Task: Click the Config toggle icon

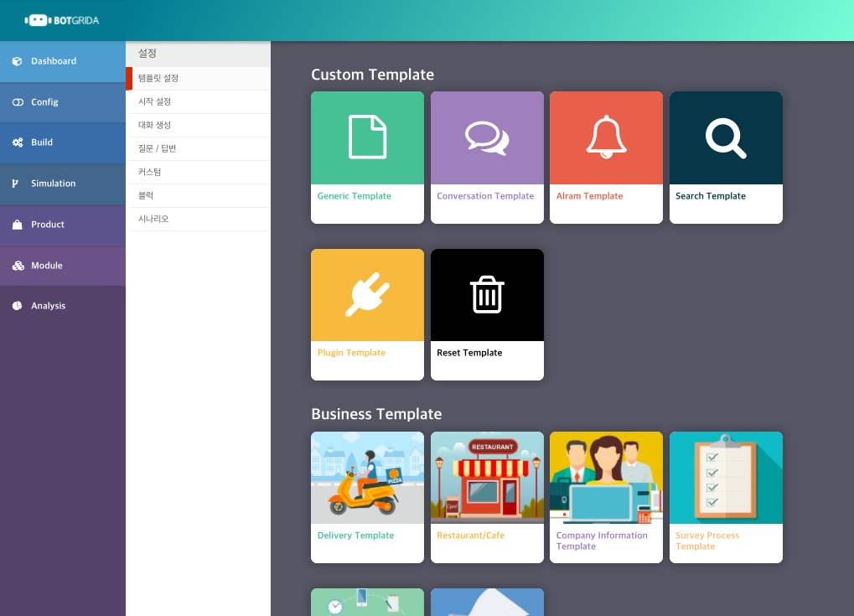Action: click(x=18, y=102)
